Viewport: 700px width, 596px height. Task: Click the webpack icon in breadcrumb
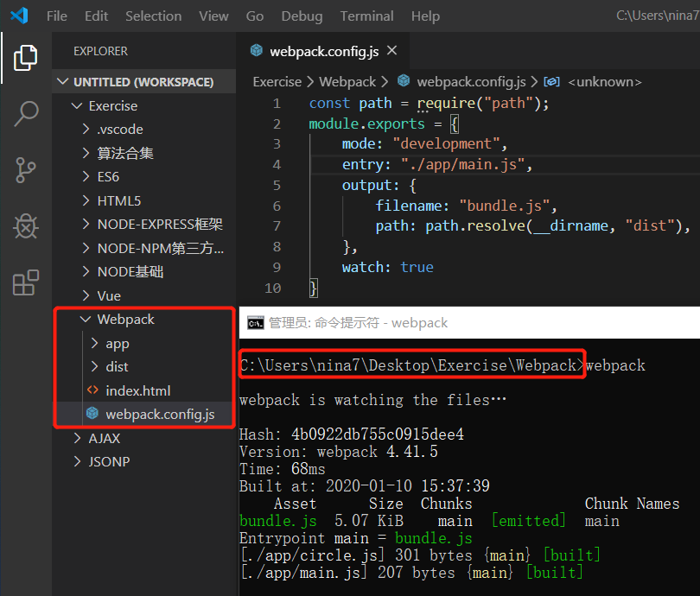pyautogui.click(x=404, y=80)
